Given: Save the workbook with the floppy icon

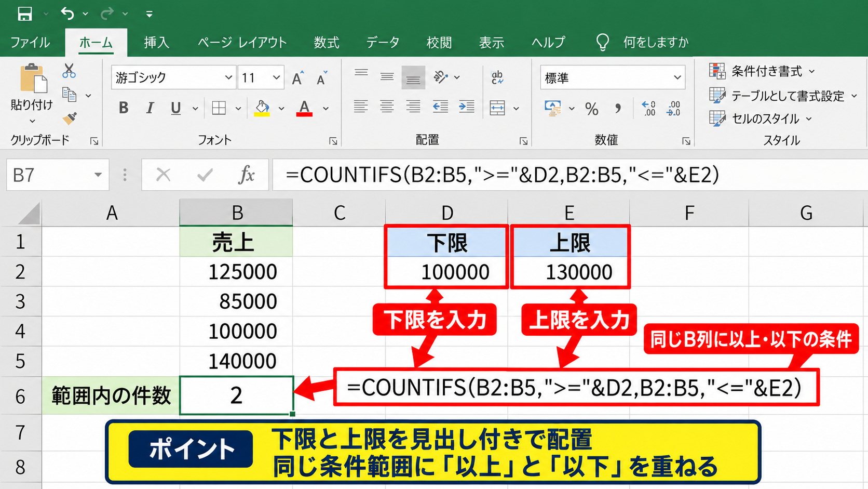Looking at the screenshot, I should pyautogui.click(x=24, y=14).
